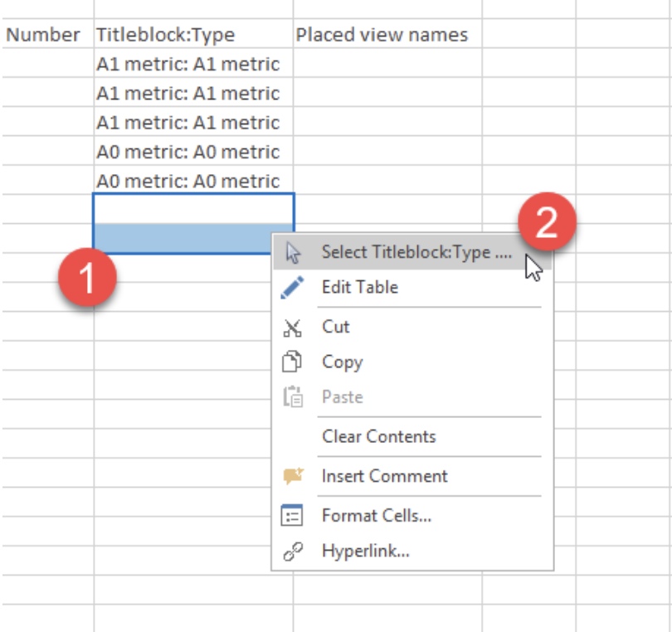This screenshot has height=632, width=672.
Task: Select the third A1 metric: A1 metric cell
Action: [x=193, y=122]
